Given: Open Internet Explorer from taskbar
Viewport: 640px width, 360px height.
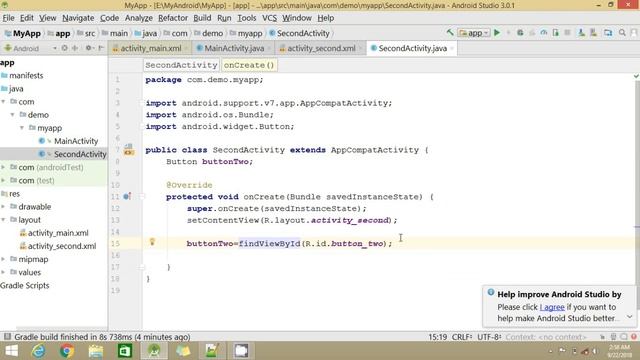Looking at the screenshot, I should 39,351.
